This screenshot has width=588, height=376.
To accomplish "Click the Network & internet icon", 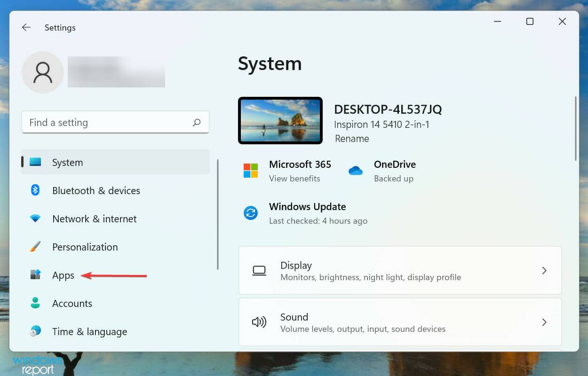I will 35,219.
